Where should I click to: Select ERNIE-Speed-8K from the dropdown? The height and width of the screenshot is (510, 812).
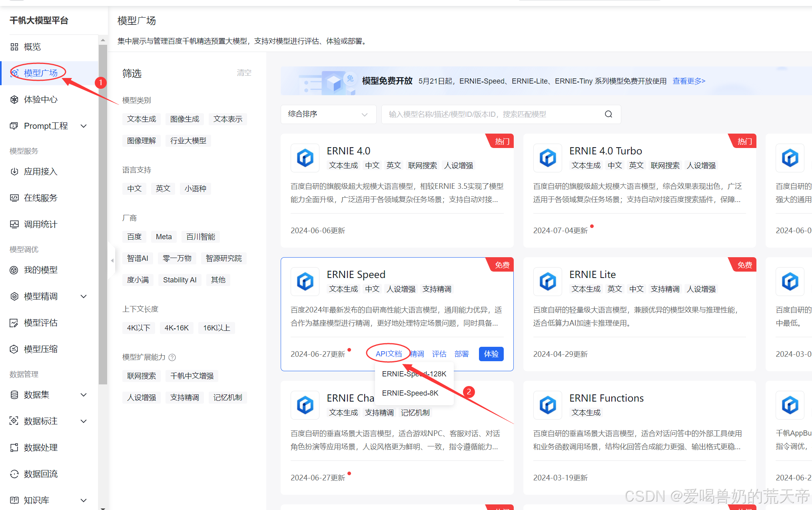click(414, 393)
